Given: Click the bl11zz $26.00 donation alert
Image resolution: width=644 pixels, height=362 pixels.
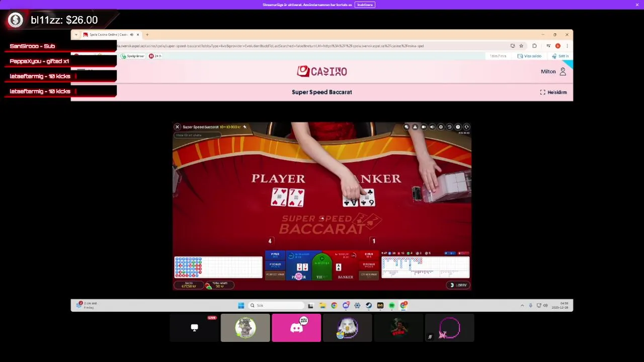Looking at the screenshot, I should [x=60, y=20].
